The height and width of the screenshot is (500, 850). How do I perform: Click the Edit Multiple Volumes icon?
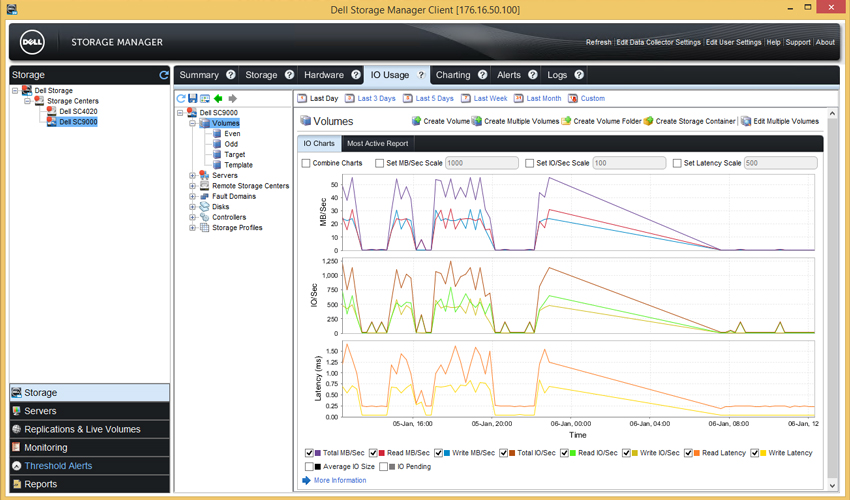click(x=746, y=121)
